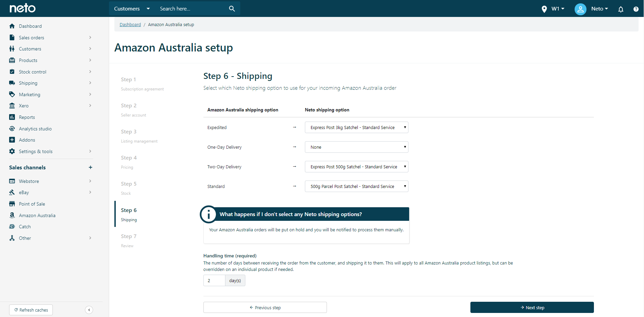Open the Two-Day Delivery shipping dropdown
This screenshot has width=644, height=317.
click(356, 167)
